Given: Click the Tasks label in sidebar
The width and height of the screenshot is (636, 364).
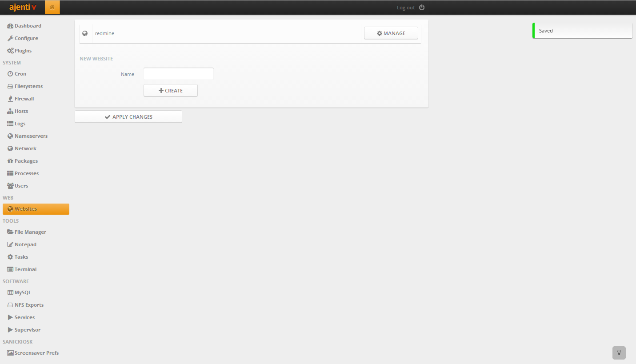Looking at the screenshot, I should coord(21,257).
